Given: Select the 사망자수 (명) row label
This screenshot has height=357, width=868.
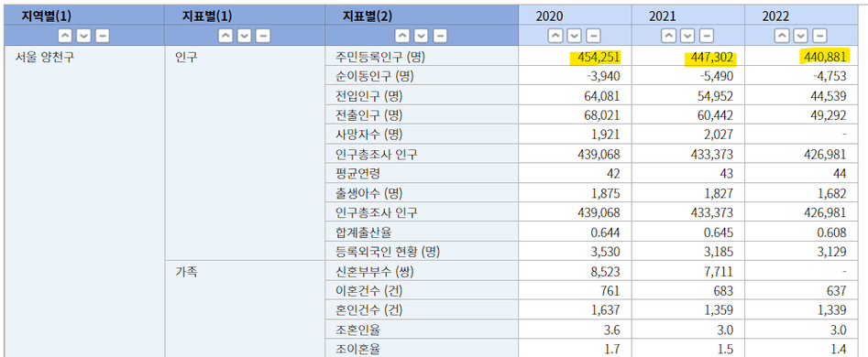Looking at the screenshot, I should 368,135.
